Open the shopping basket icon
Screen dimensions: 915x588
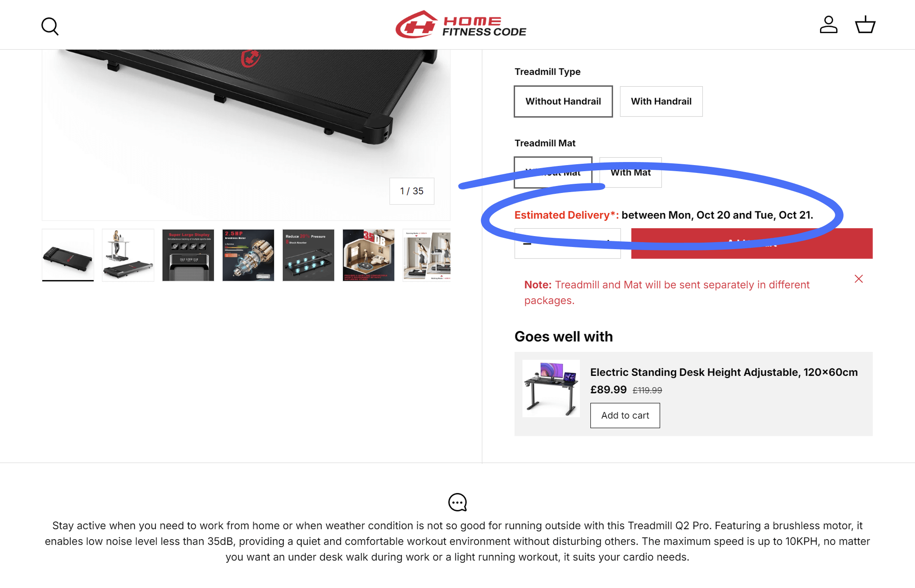click(x=865, y=25)
